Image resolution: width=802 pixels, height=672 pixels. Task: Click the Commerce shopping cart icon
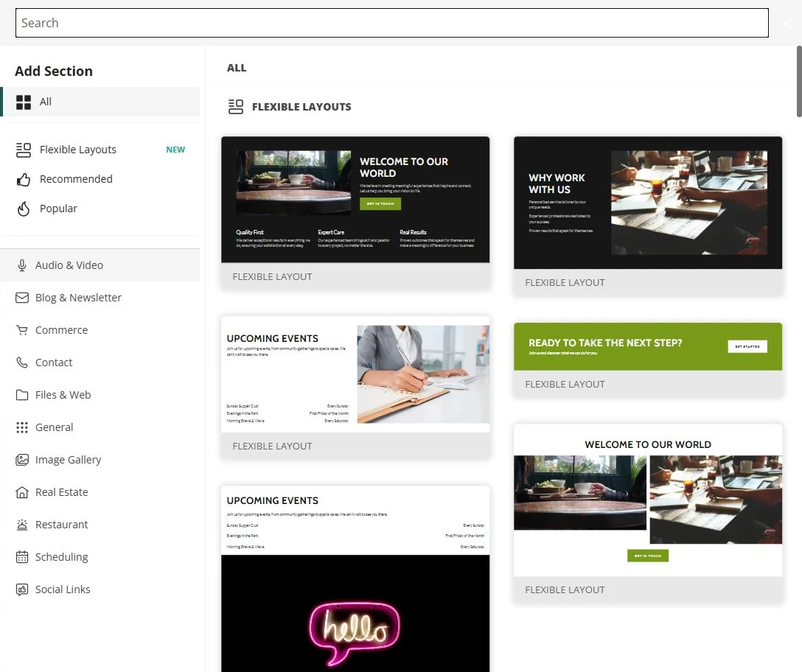pyautogui.click(x=22, y=330)
